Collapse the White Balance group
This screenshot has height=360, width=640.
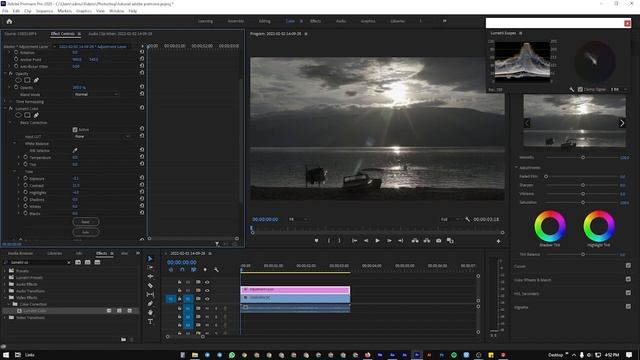point(15,144)
